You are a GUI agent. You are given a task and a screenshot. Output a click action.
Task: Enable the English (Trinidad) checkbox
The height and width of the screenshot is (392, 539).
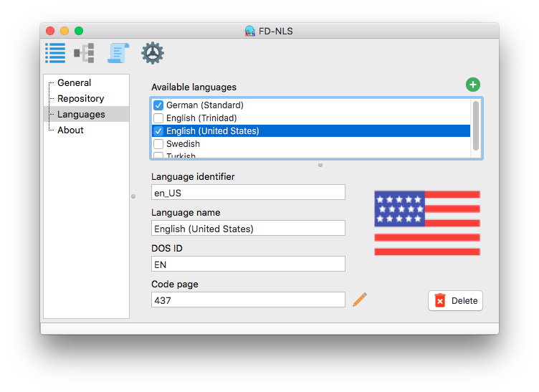(x=158, y=118)
